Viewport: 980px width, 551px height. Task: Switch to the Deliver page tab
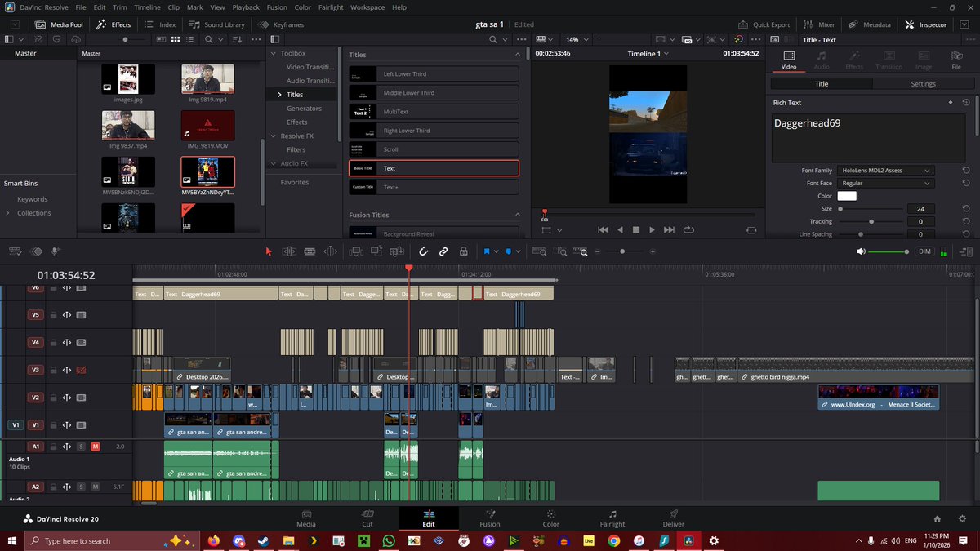pyautogui.click(x=674, y=518)
